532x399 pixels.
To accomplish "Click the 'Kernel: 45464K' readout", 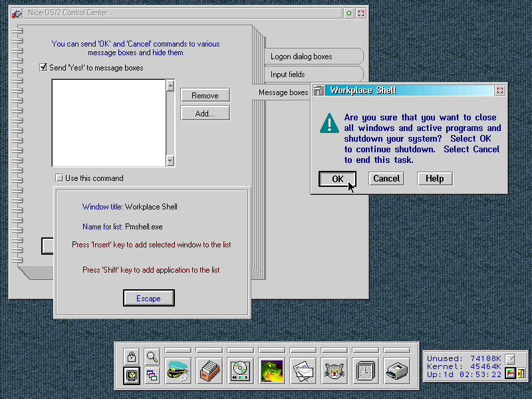I will (464, 367).
